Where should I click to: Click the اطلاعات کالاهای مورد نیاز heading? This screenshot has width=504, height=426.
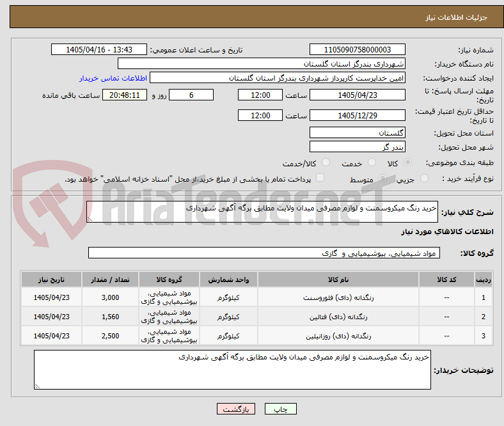point(447,232)
